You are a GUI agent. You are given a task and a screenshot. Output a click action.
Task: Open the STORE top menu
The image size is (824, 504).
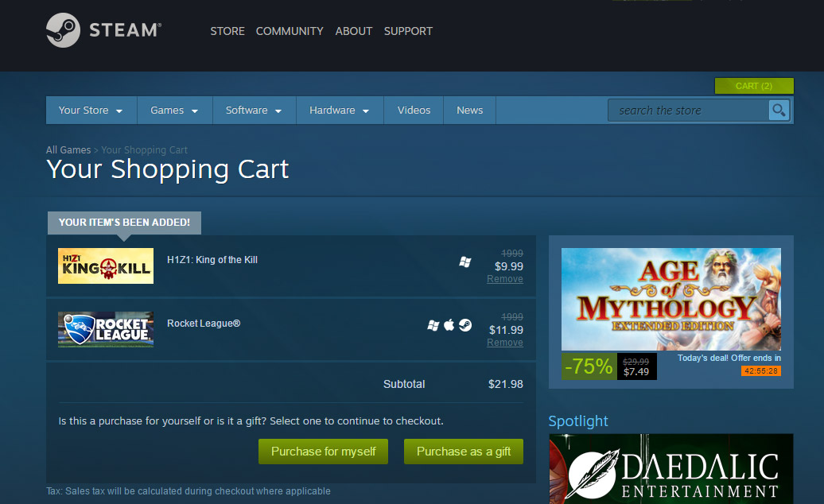227,31
